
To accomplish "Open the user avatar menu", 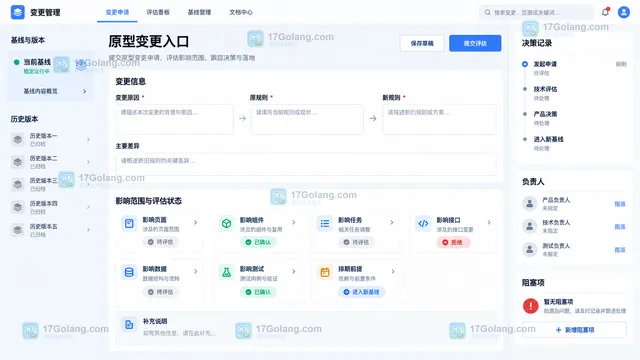I will tap(624, 12).
